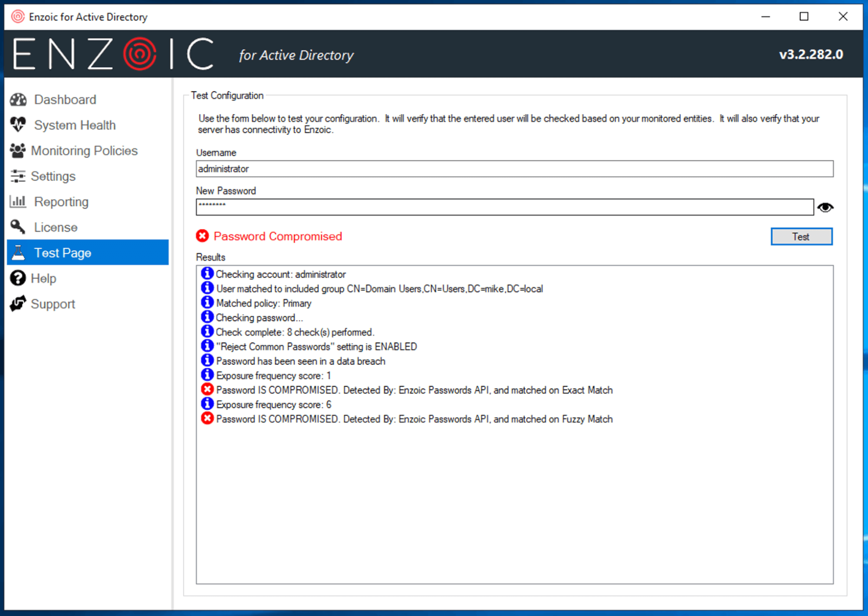Click info icon on Reject Common Passwords row
The width and height of the screenshot is (868, 616).
tap(207, 346)
